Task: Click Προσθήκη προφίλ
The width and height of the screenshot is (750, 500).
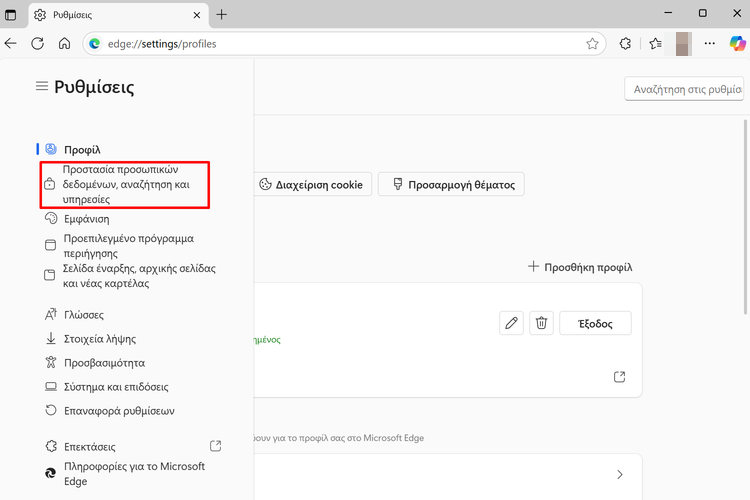Action: 580,267
